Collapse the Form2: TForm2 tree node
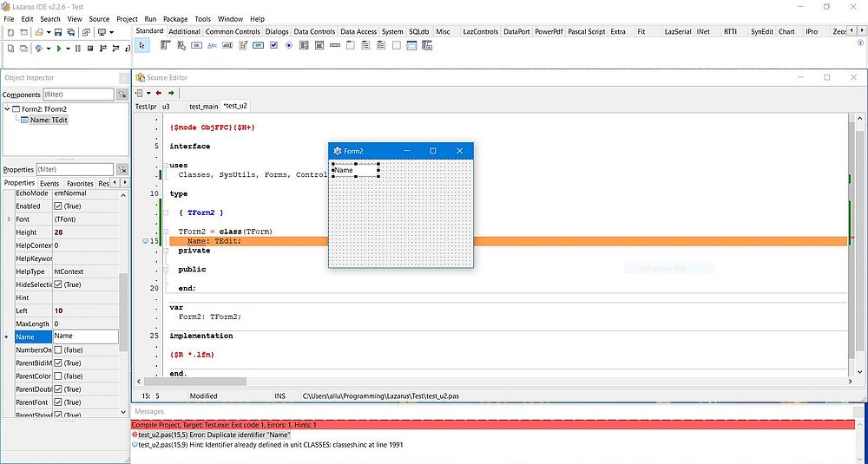Viewport: 868px width, 464px height. [x=7, y=109]
